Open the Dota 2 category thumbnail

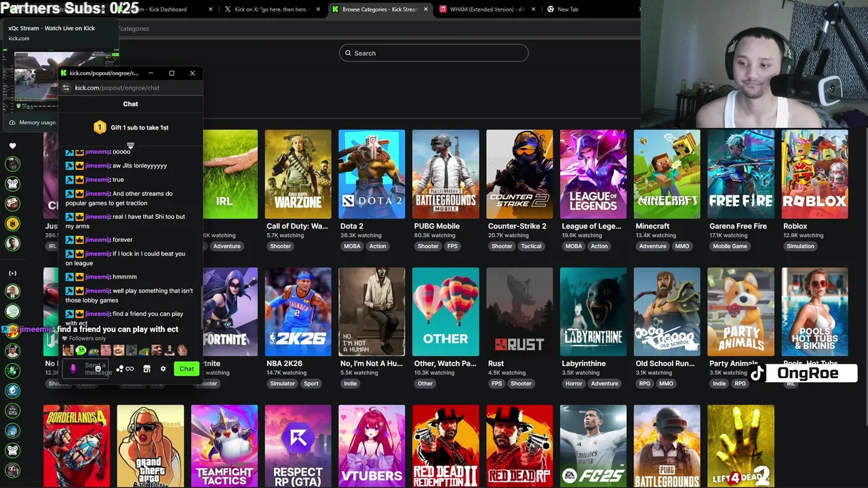coord(372,174)
